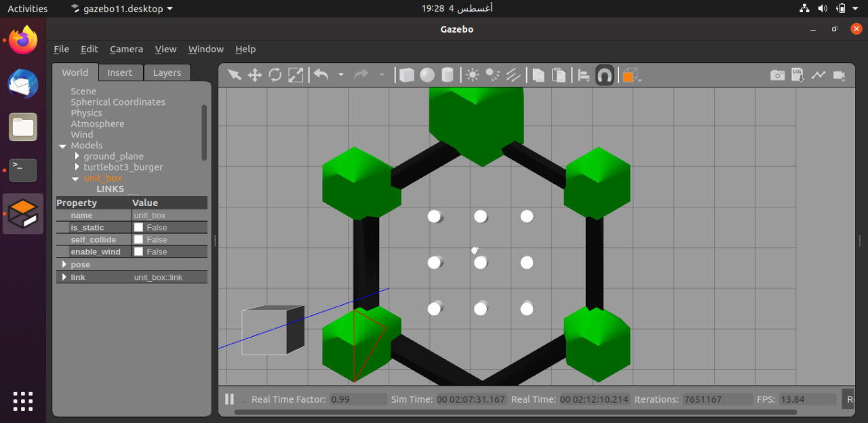Toggle the is_static checkbox

138,228
